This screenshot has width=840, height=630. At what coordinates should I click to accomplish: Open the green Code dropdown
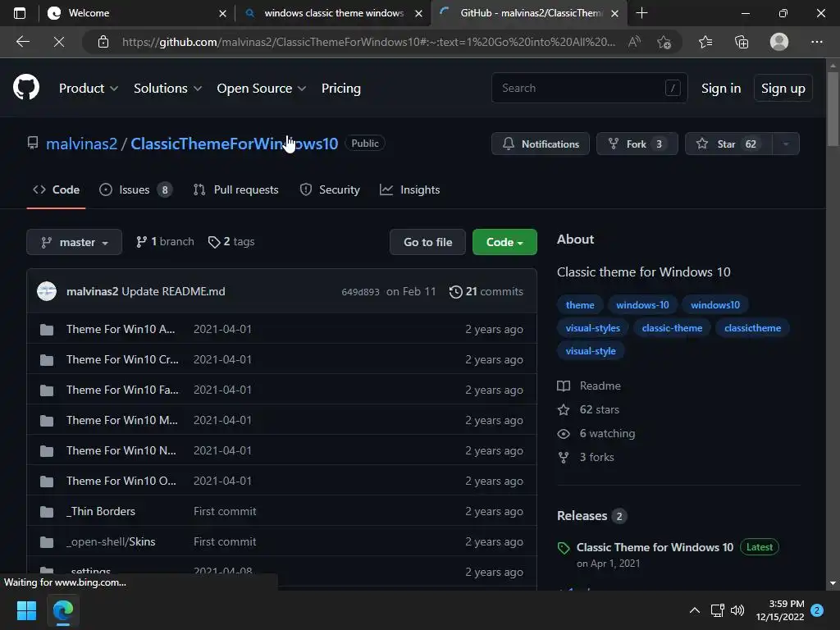click(504, 242)
